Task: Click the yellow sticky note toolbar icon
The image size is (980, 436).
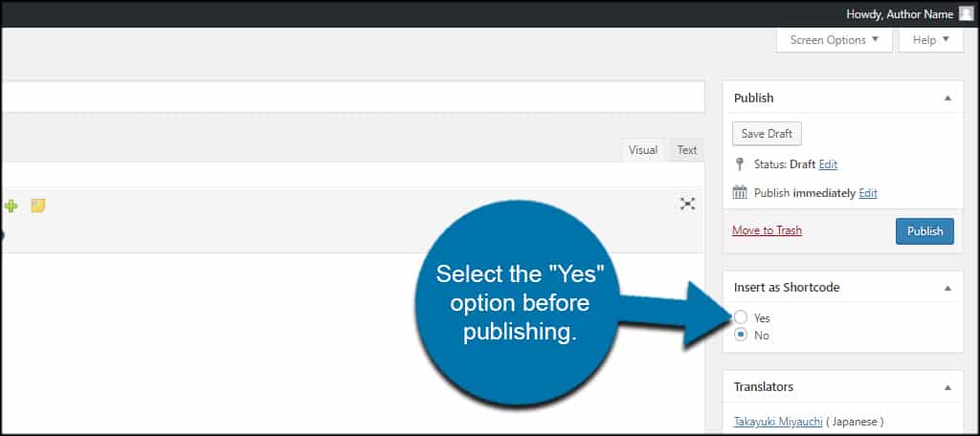Action: tap(38, 206)
